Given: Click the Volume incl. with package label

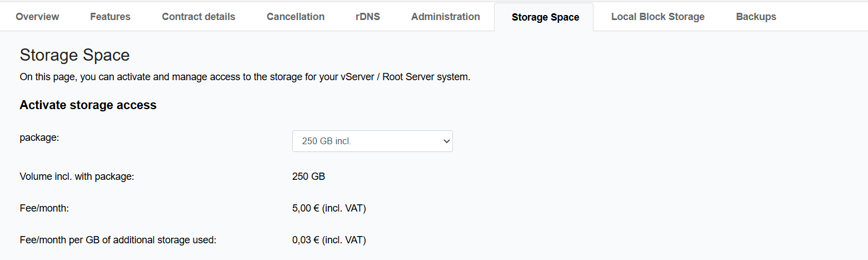Looking at the screenshot, I should click(x=77, y=177).
